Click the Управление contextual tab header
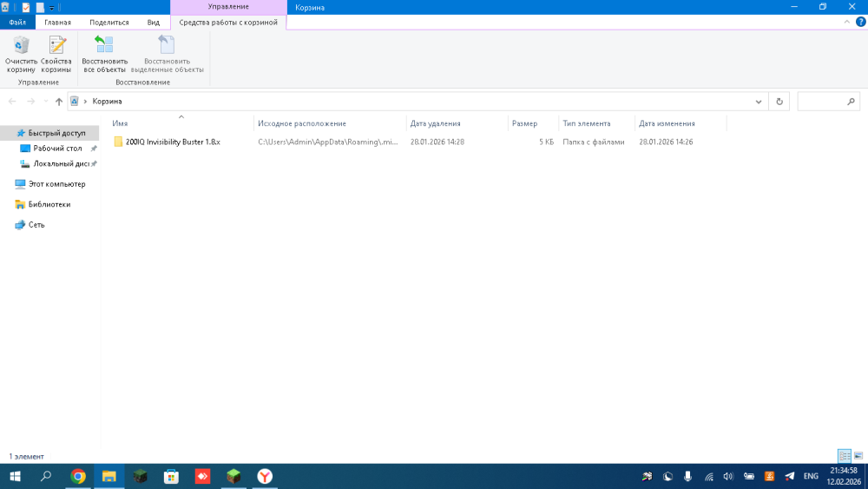This screenshot has width=868, height=489. [x=228, y=7]
